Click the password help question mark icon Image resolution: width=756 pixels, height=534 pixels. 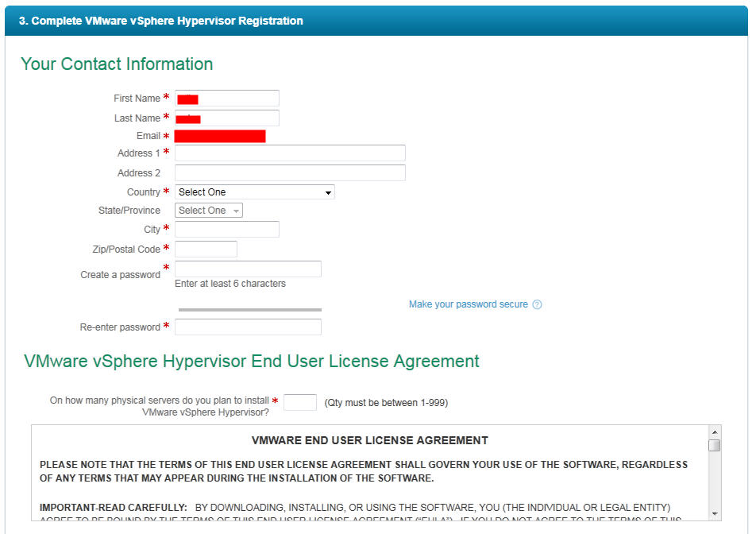pos(537,304)
